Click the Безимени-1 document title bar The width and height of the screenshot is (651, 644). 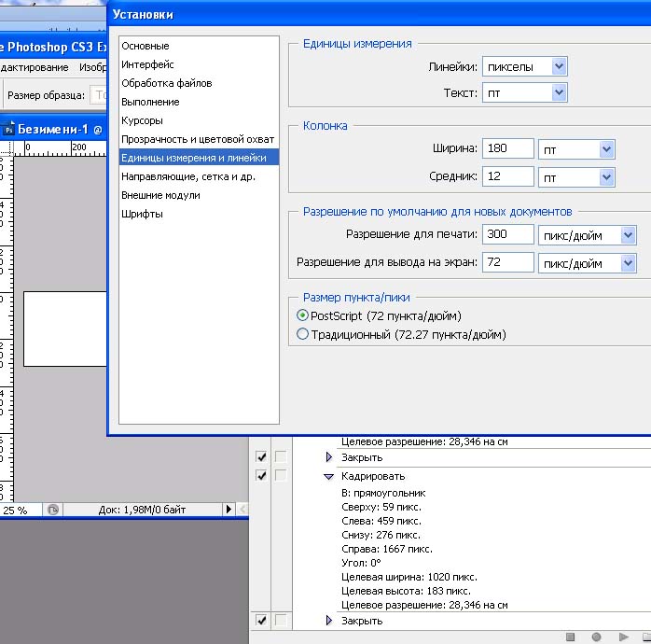click(x=53, y=129)
